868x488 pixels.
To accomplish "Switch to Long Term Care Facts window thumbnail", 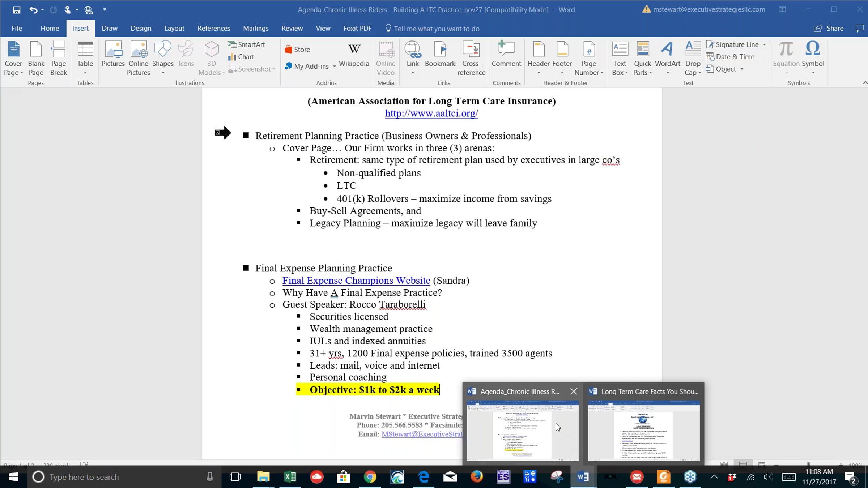I will [644, 431].
